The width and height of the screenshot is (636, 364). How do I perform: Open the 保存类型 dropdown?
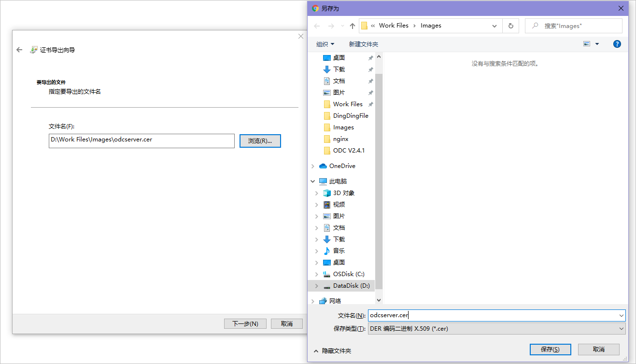[621, 329]
